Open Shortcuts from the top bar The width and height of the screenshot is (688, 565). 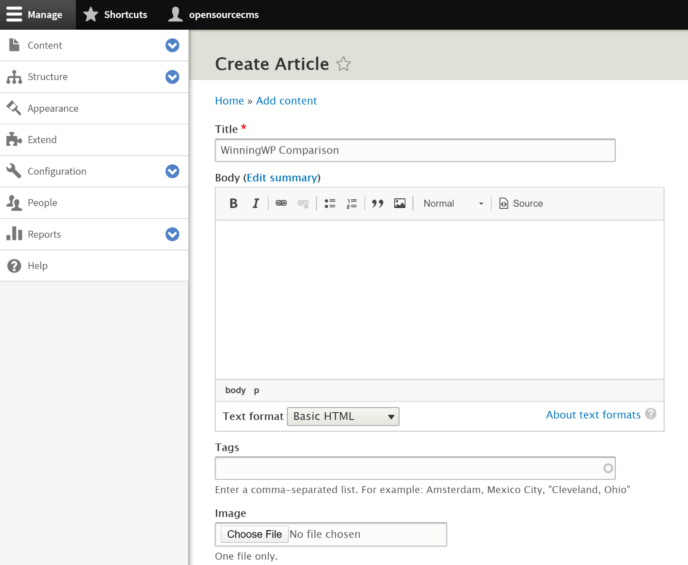coord(115,14)
